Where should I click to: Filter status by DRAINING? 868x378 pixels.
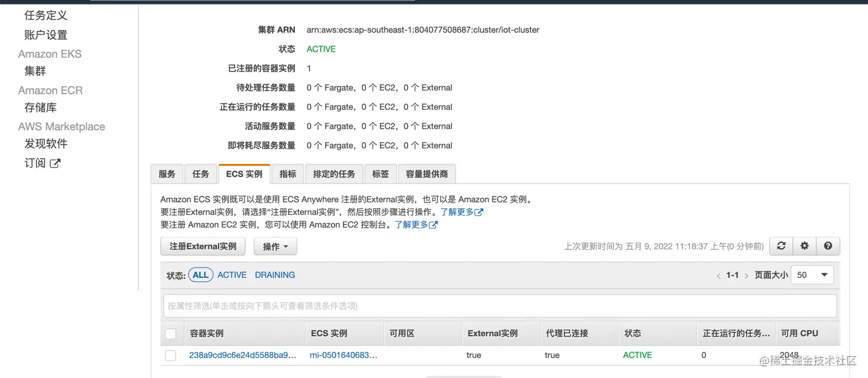275,275
